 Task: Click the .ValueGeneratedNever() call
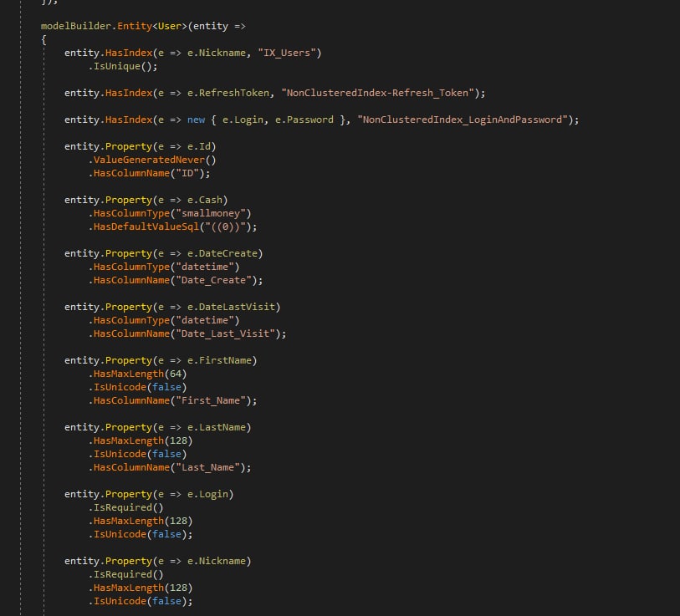(x=152, y=160)
